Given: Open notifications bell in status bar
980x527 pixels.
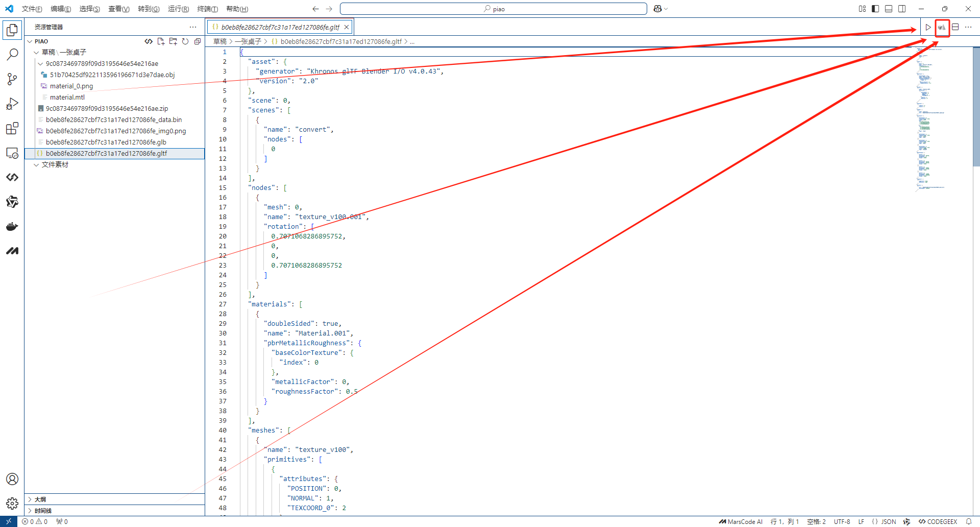Looking at the screenshot, I should coord(969,521).
